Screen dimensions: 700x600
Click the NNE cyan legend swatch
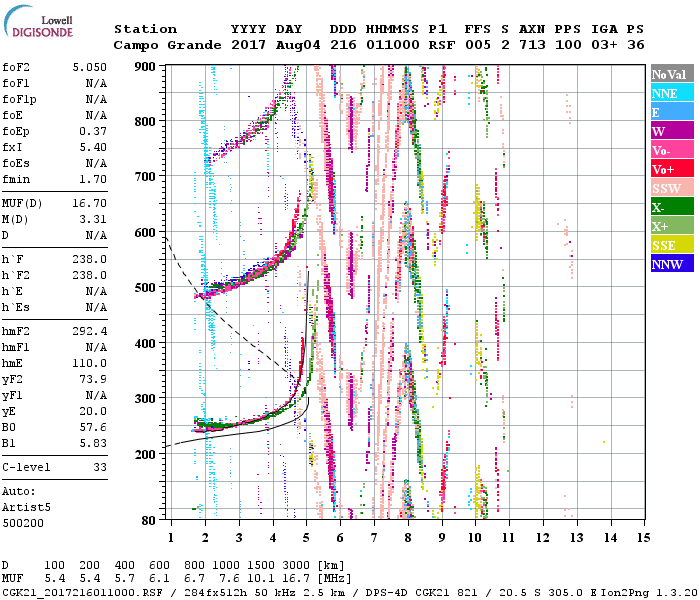pyautogui.click(x=671, y=94)
